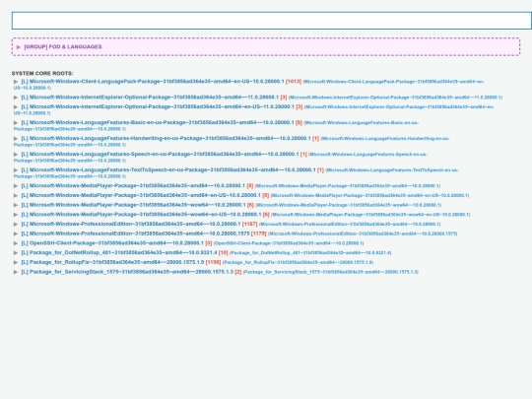532x399 pixels.
Task: Expand LanguageFeatures-TextToSpeech-en-us-Package row arrow
Action: tap(16, 170)
